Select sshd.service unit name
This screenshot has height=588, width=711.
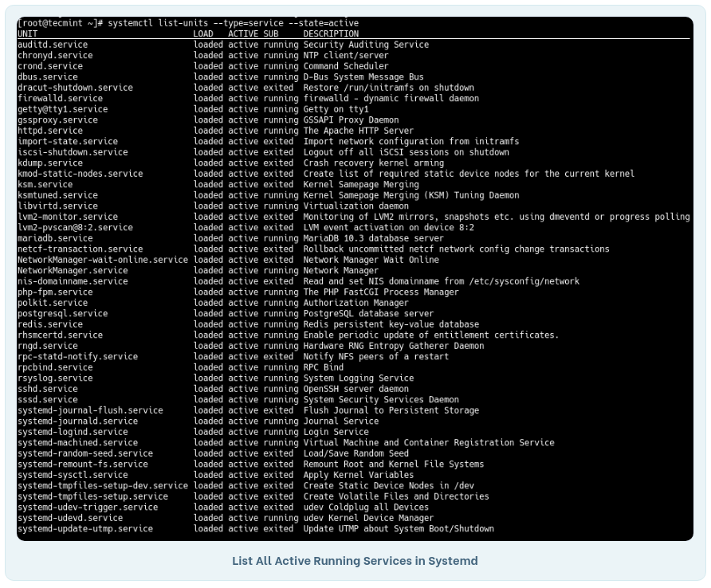click(48, 390)
